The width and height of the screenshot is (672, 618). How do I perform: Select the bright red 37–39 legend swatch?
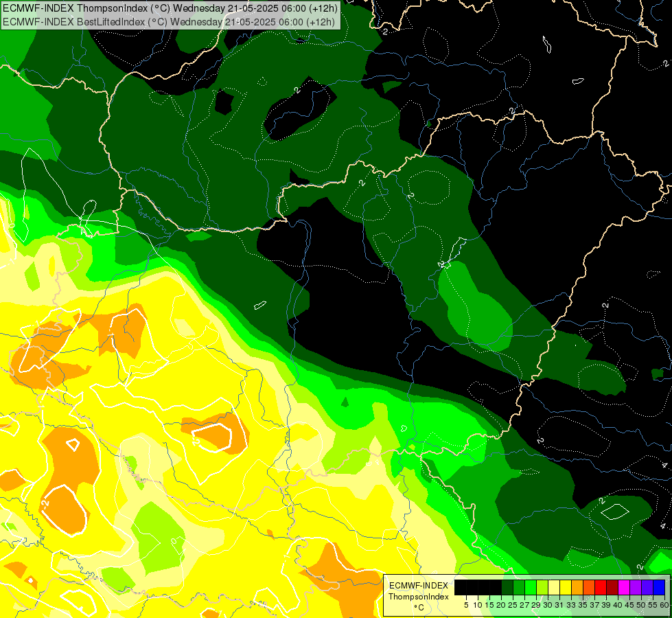coord(601,588)
